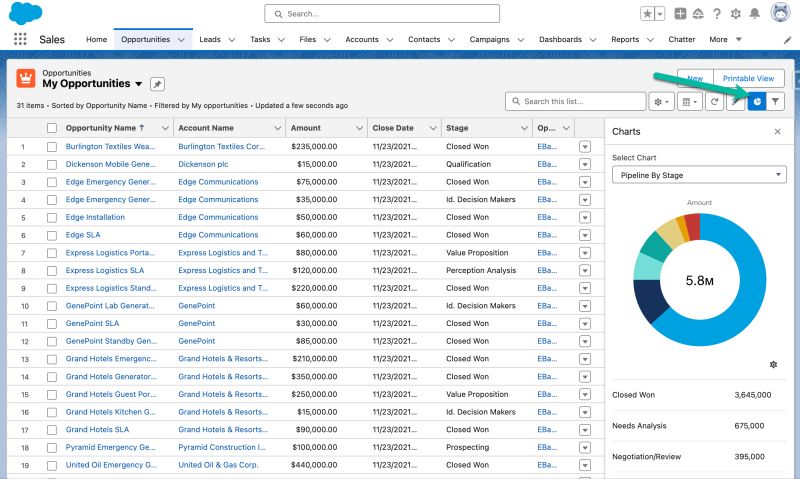Click the Printable View button
Image resolution: width=800 pixels, height=479 pixels.
coord(748,79)
